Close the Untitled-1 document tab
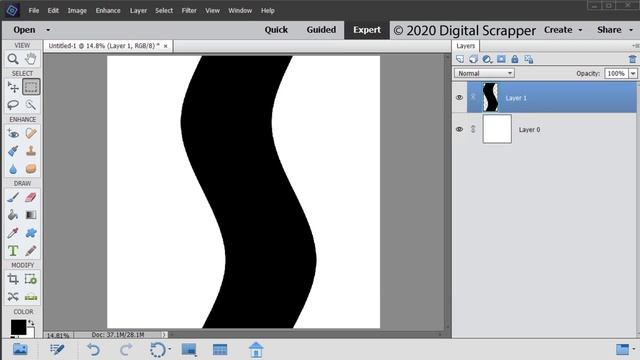The image size is (640, 360). tap(165, 46)
